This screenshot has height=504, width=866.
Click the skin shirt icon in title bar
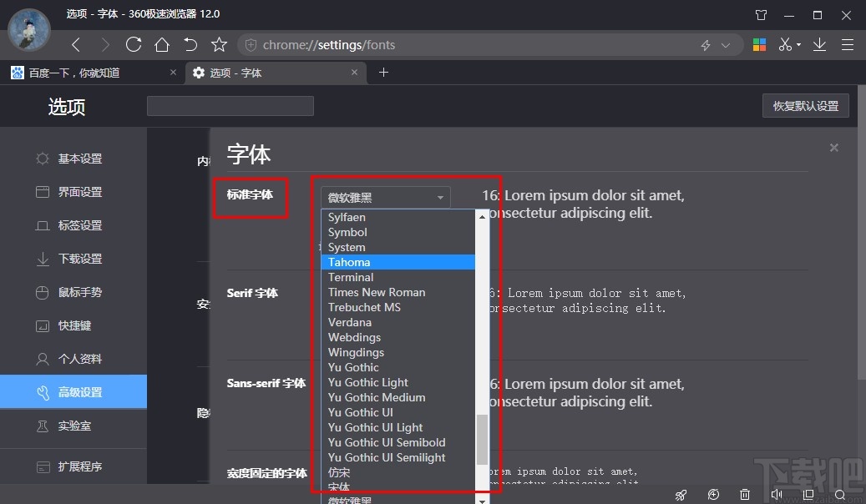(x=761, y=15)
